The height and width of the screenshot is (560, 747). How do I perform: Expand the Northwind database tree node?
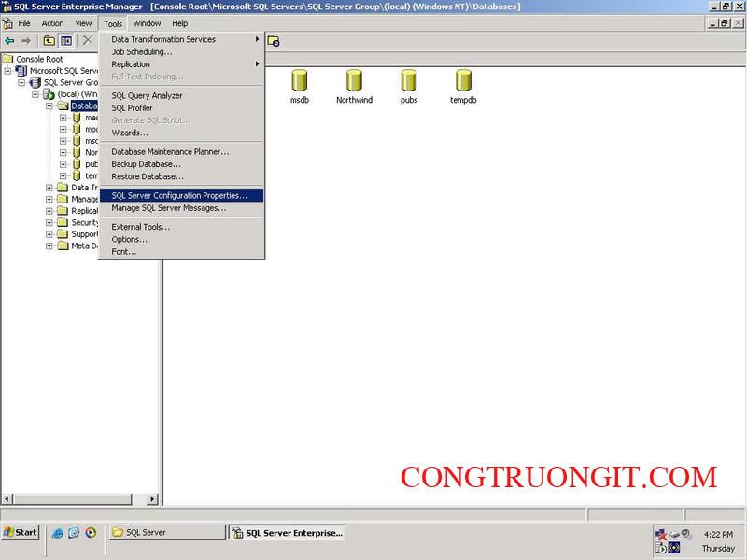(63, 152)
